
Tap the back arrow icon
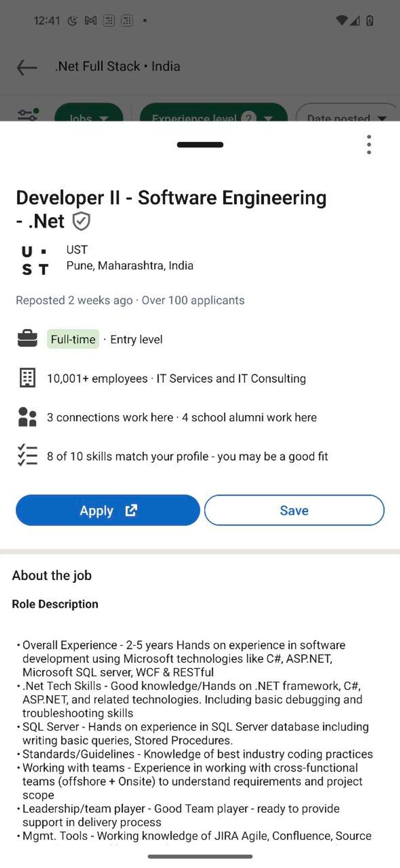click(27, 67)
